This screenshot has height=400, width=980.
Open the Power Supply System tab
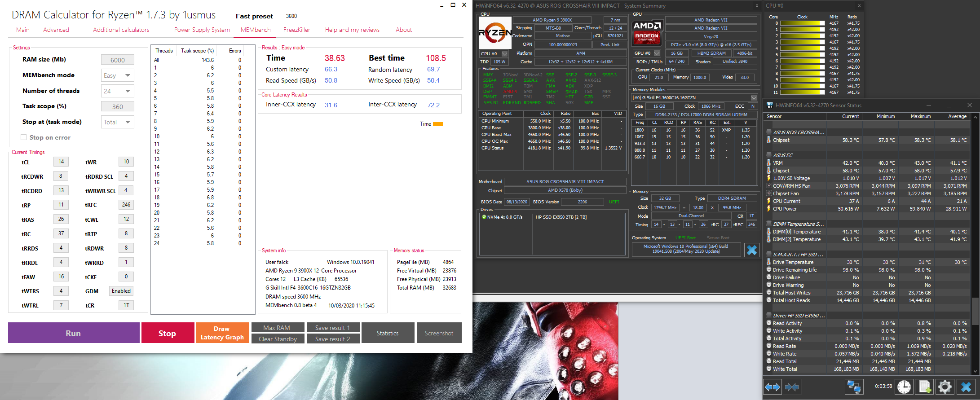(202, 30)
